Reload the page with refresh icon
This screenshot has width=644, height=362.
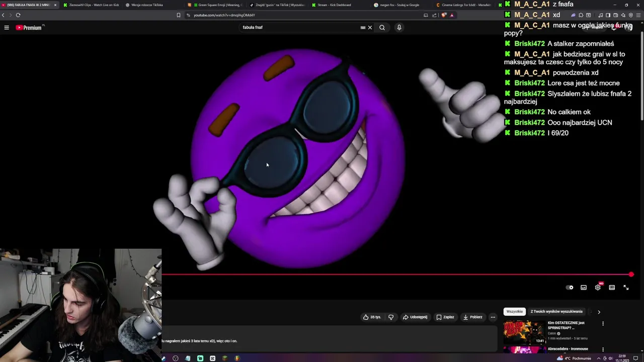coord(18,15)
